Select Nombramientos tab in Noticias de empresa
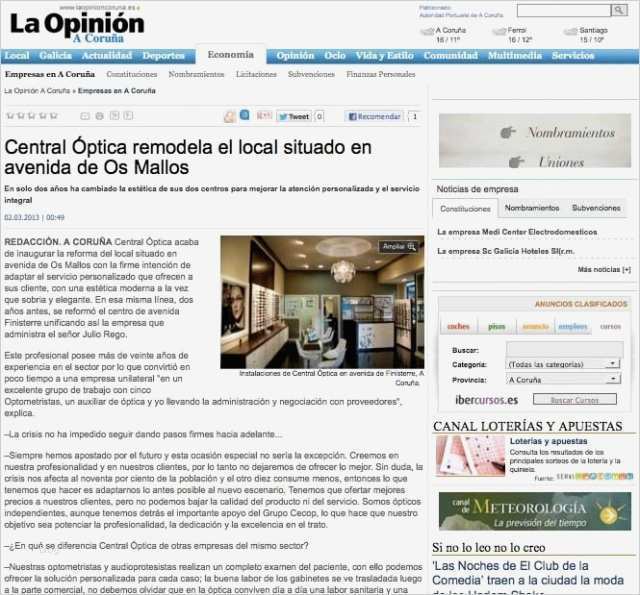 coord(532,208)
